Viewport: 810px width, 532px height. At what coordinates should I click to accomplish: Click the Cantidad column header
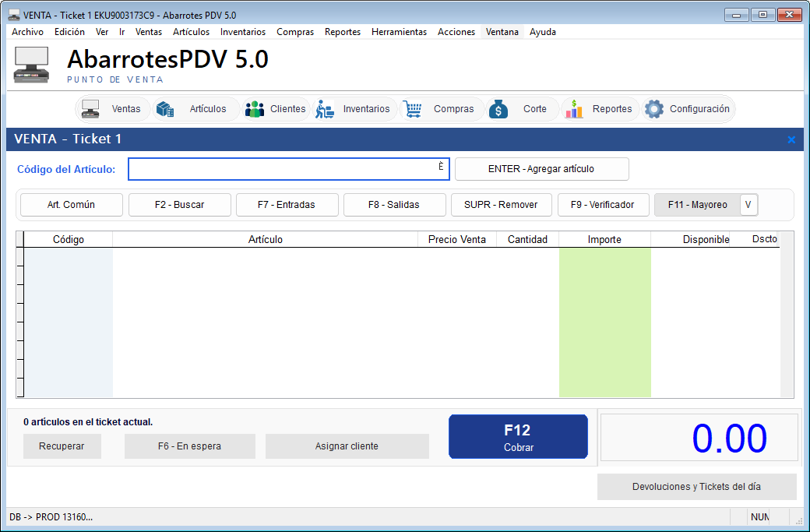(527, 240)
